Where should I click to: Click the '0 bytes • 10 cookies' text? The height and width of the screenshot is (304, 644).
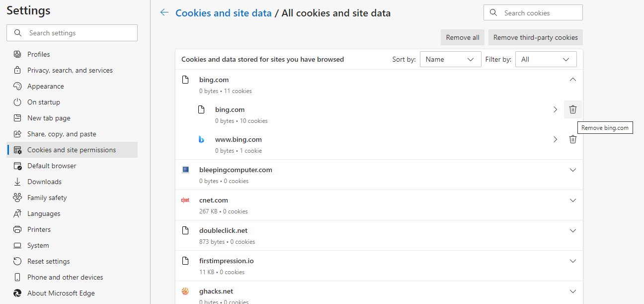pos(241,121)
